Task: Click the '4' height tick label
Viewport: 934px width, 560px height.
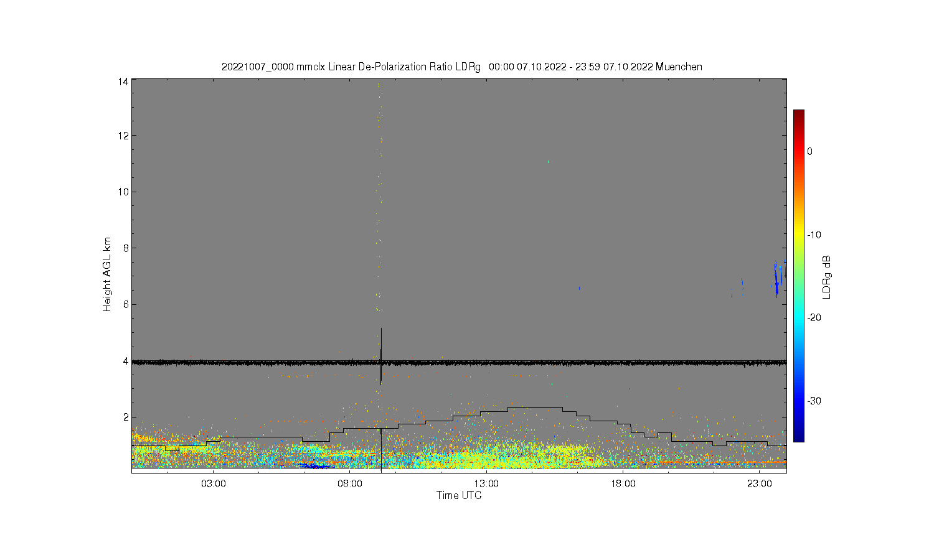Action: [126, 360]
